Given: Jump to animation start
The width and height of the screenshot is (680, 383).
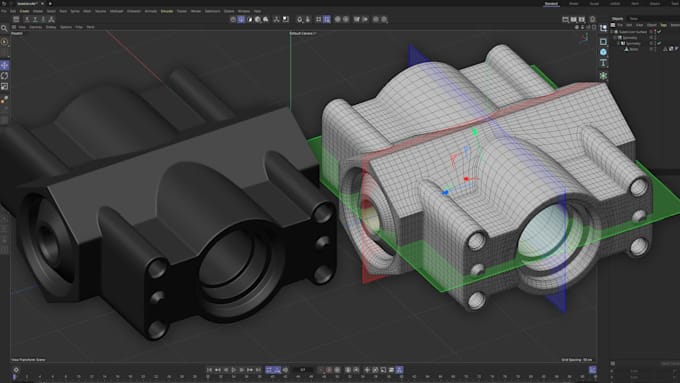Looking at the screenshot, I should pos(209,370).
